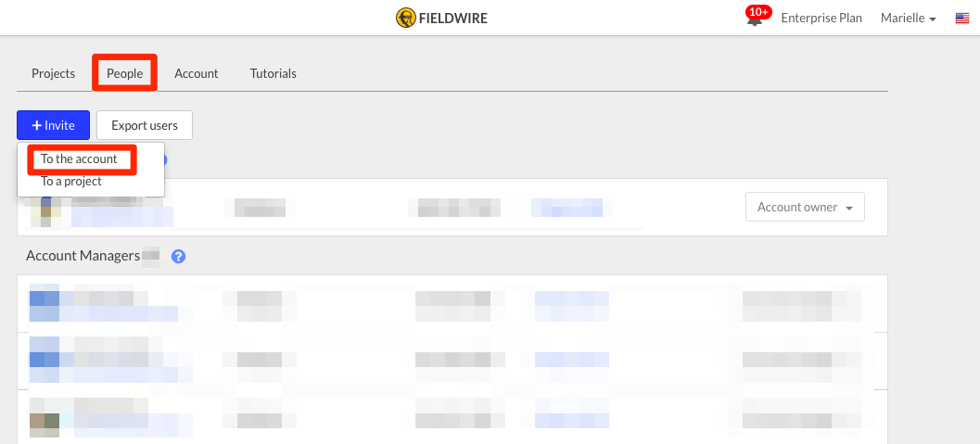Choose 'To the account' from invite menu
Image resolution: width=980 pixels, height=444 pixels.
click(x=80, y=159)
